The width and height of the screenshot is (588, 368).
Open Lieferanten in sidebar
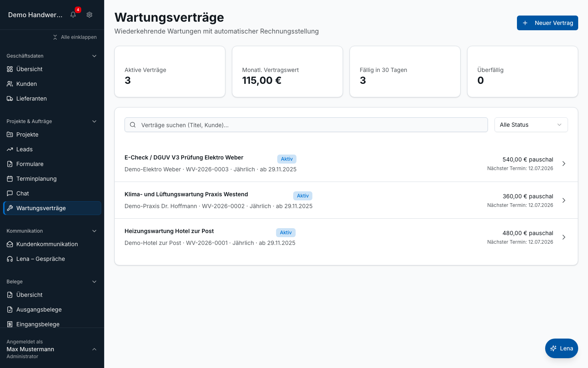(x=52, y=99)
